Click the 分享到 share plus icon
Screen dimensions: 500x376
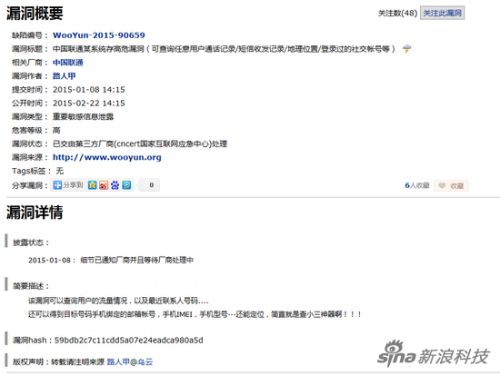pos(58,185)
